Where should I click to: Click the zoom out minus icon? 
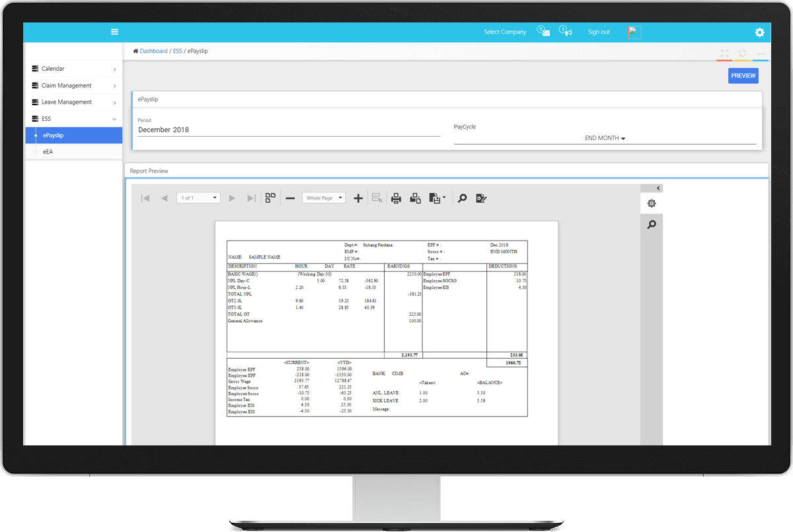click(x=290, y=198)
